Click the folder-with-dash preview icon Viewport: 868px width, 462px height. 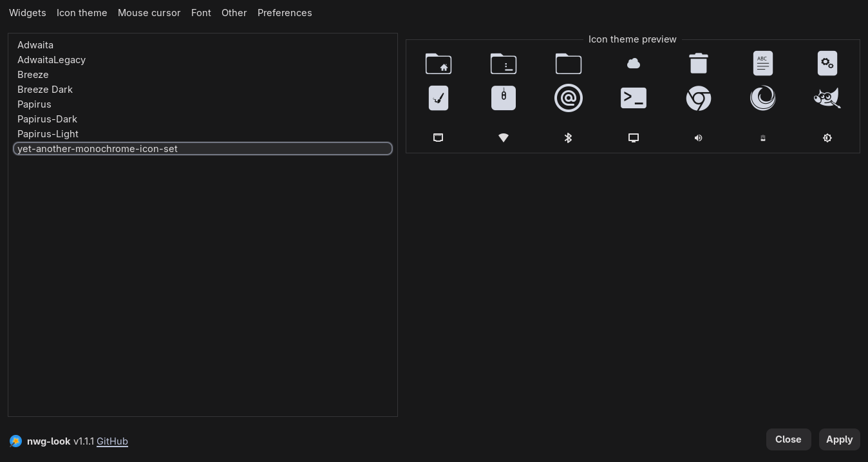click(504, 64)
